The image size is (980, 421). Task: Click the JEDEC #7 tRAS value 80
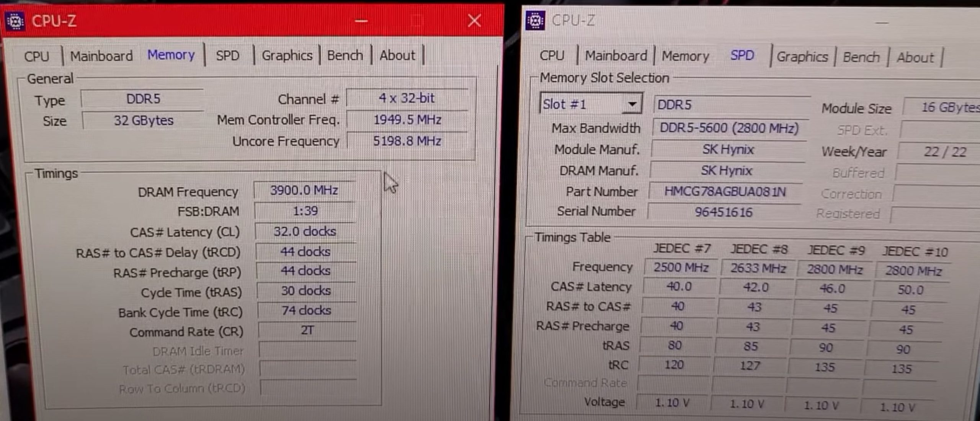pos(675,345)
